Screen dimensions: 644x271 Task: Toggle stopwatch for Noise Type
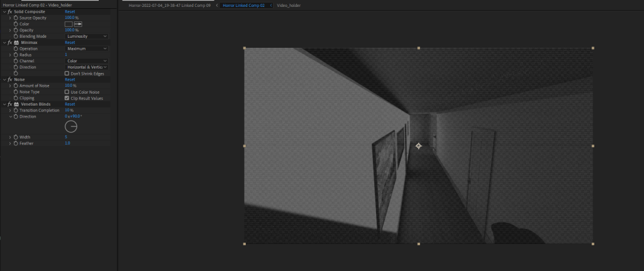16,92
